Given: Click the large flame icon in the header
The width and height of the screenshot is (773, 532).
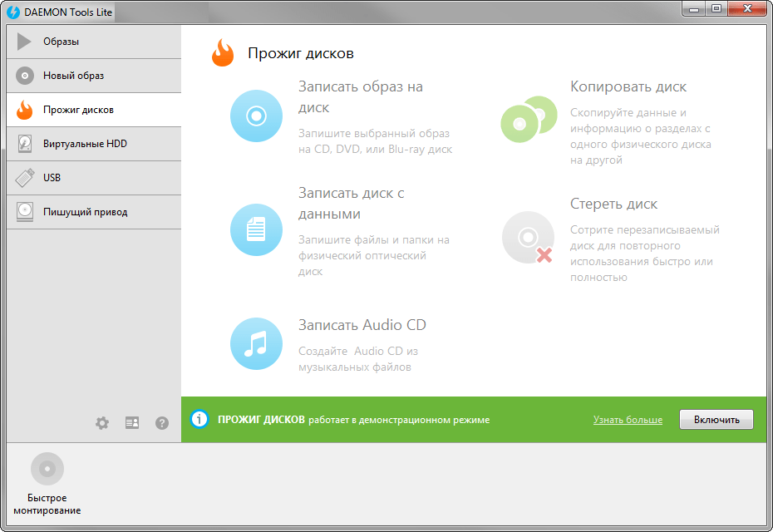Looking at the screenshot, I should (222, 52).
